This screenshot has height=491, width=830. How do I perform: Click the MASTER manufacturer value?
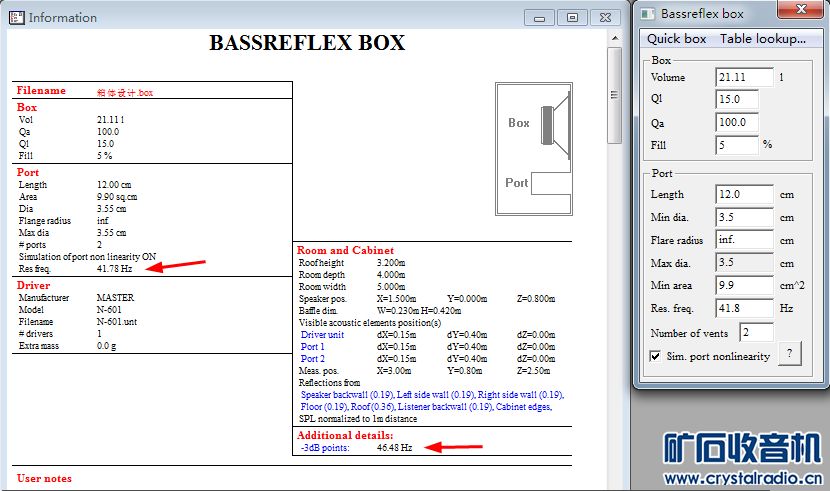tap(115, 297)
